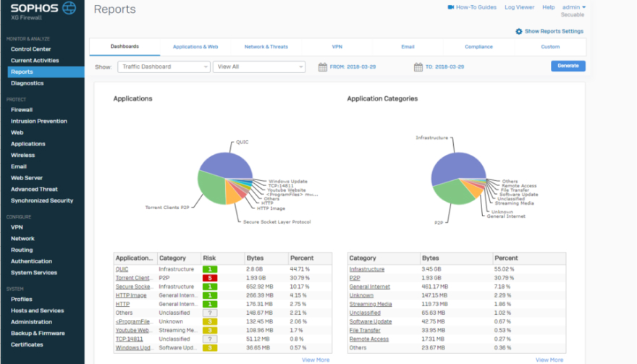Open the FROM date calendar icon

[x=323, y=67]
